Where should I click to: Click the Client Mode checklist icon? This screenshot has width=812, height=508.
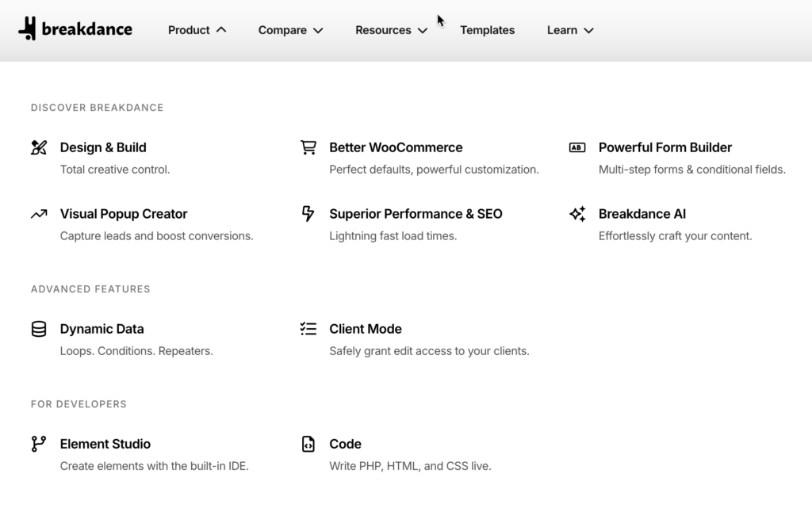pyautogui.click(x=308, y=329)
